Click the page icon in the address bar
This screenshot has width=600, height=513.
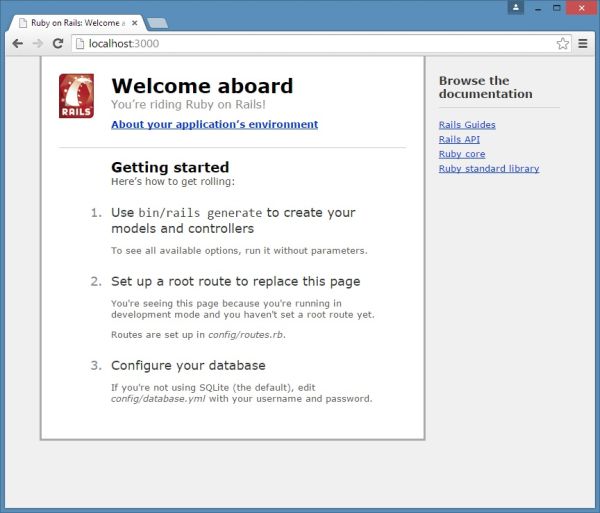pyautogui.click(x=80, y=44)
